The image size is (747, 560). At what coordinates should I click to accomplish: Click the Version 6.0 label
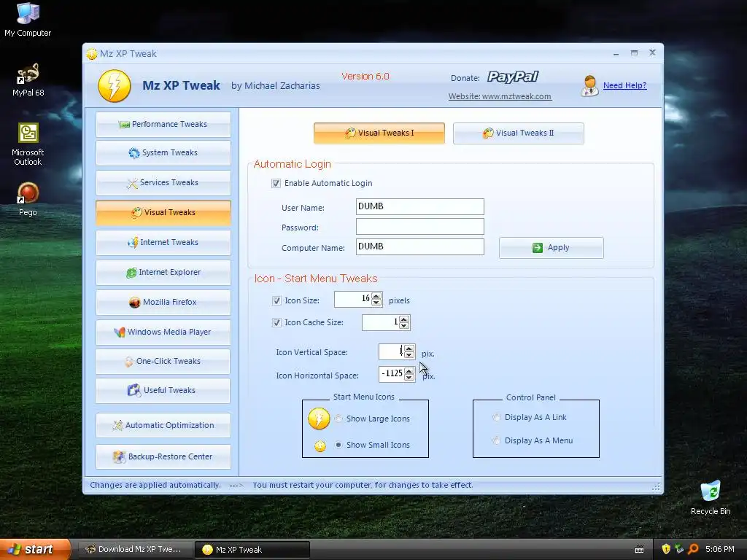pos(365,76)
